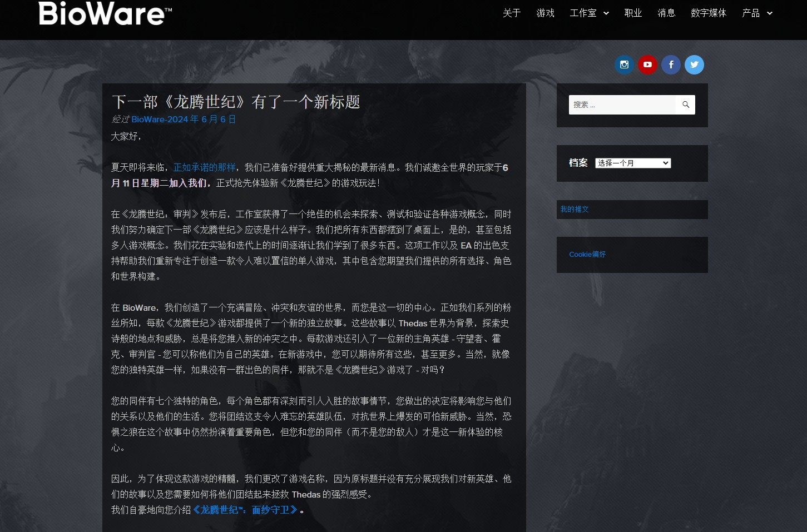This screenshot has height=532, width=807.
Task: Open BioWare's YouTube channel
Action: 647,64
